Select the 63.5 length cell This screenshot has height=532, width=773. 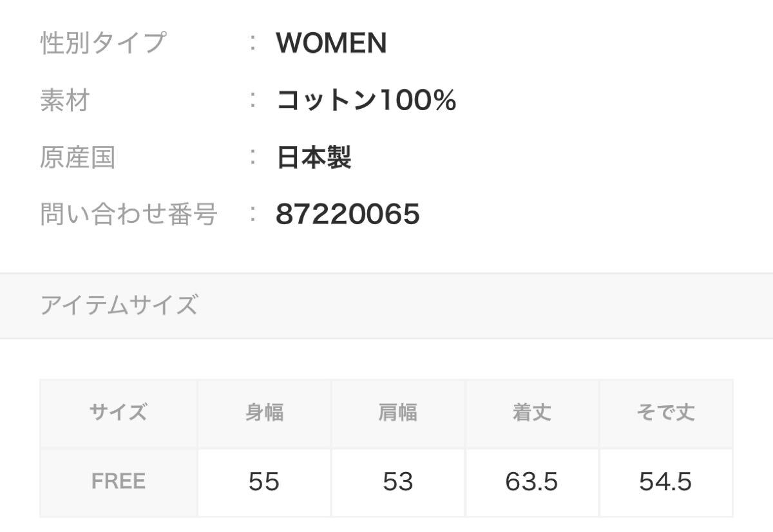[531, 481]
